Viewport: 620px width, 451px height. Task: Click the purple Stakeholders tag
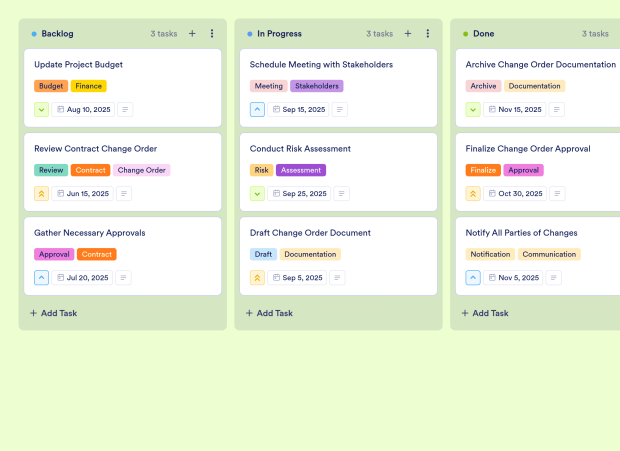point(317,86)
